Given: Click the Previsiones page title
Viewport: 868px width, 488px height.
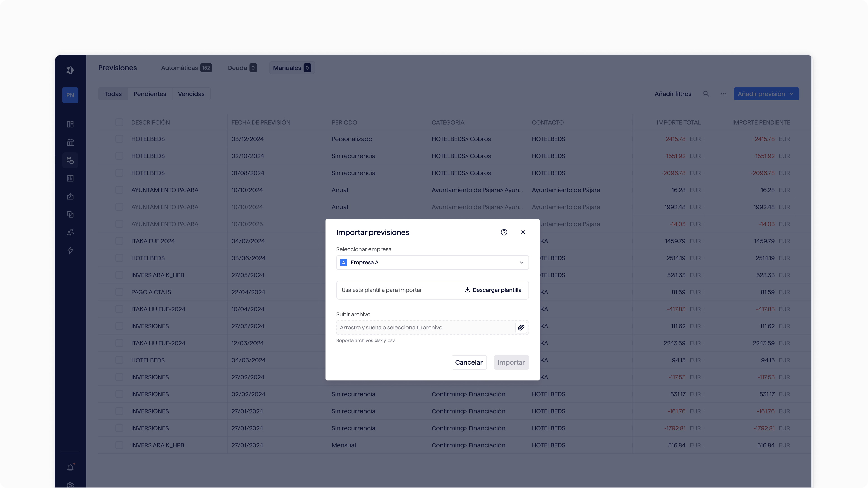Looking at the screenshot, I should pyautogui.click(x=118, y=68).
